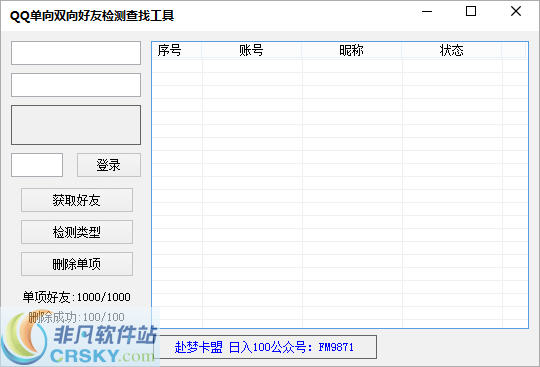Click the 昵称 column header
The image size is (540, 367).
click(352, 50)
